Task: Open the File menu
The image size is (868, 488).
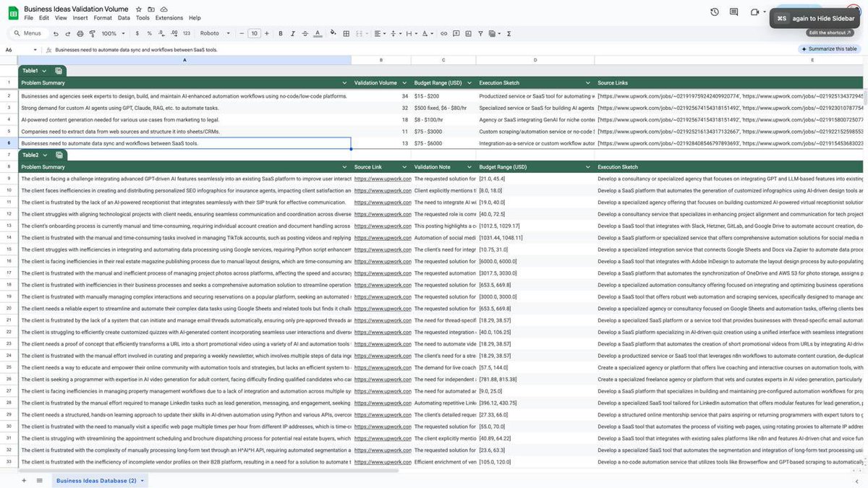Action: click(x=28, y=17)
